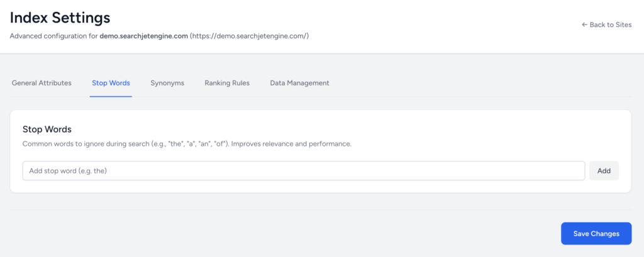Click the 'Advanced configuration for' subtitle text

pos(53,36)
